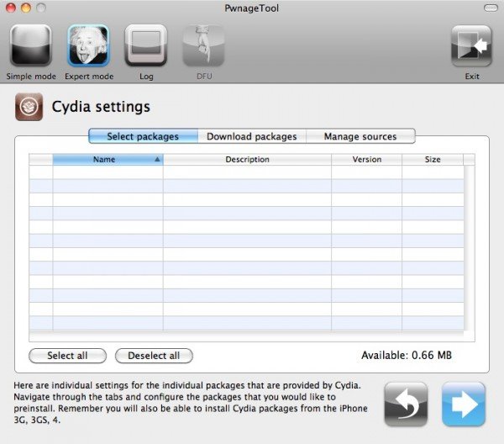The height and width of the screenshot is (444, 504).
Task: Click Select all button
Action: 67,356
